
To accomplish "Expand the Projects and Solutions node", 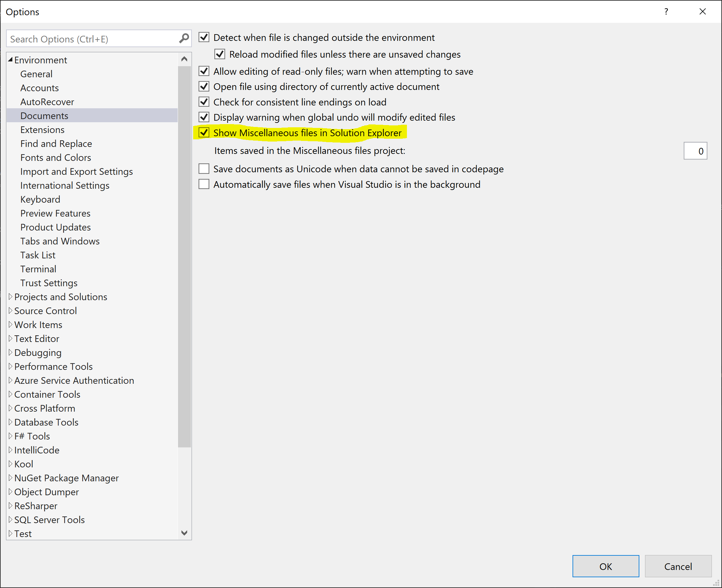I will click(10, 297).
